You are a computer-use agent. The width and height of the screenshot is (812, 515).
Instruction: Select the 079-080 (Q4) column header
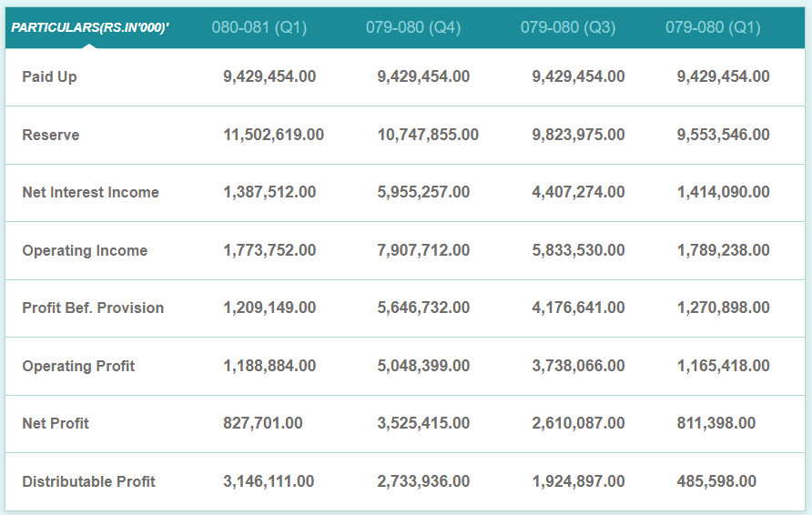413,28
